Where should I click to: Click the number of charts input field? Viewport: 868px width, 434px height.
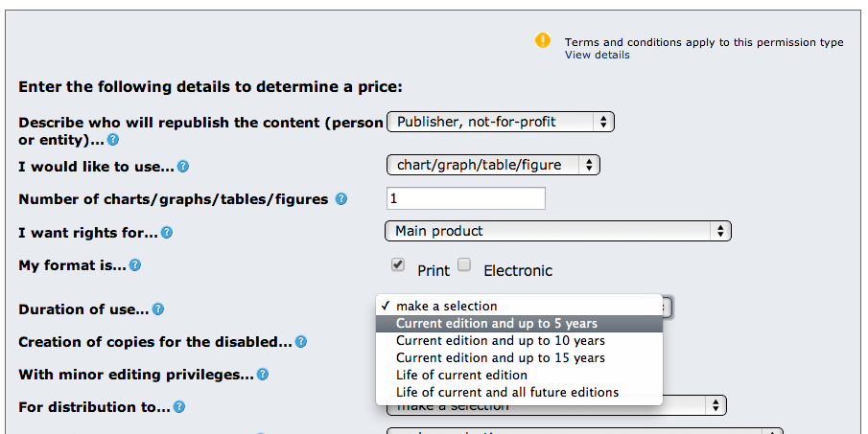[x=466, y=198]
